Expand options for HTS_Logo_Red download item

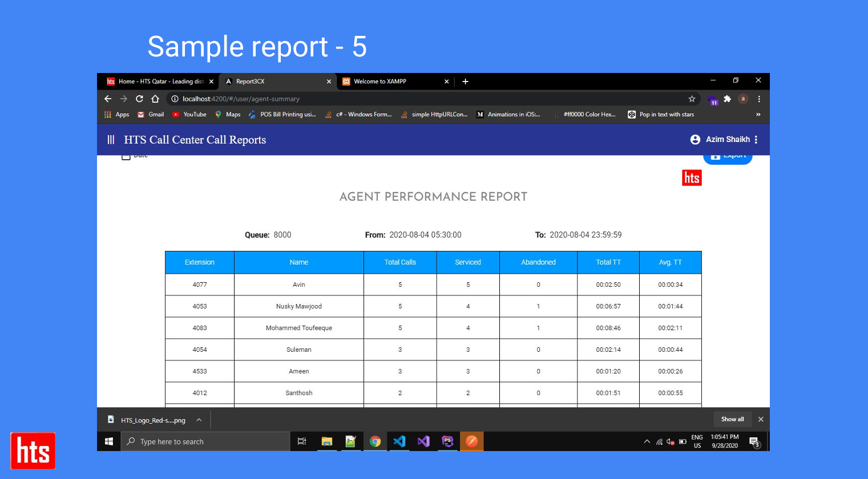pos(199,420)
